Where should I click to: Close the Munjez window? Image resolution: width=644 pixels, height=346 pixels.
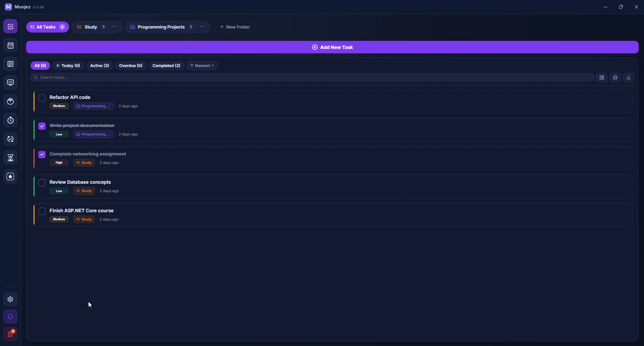click(637, 7)
